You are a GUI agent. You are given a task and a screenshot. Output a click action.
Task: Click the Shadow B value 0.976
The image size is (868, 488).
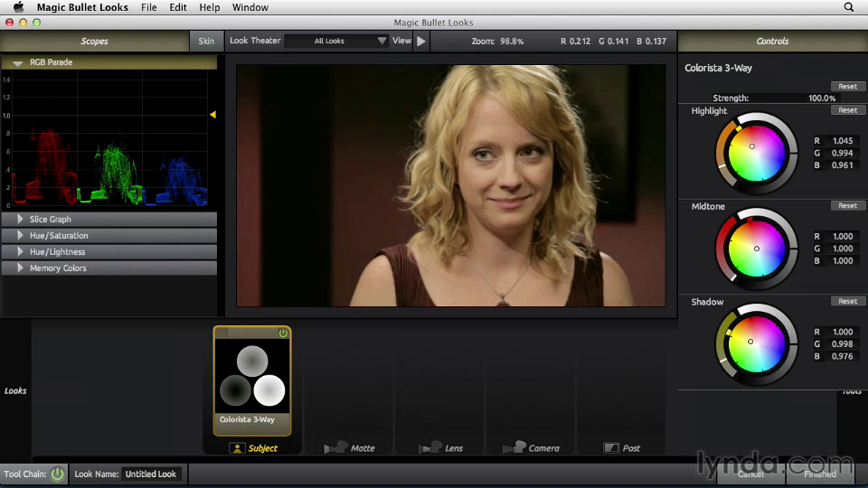[843, 356]
